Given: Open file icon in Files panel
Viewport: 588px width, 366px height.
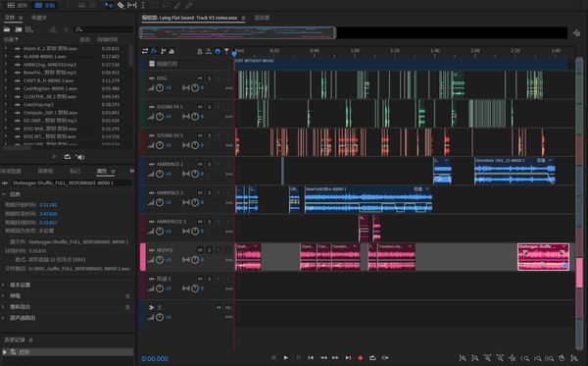Looking at the screenshot, I should pyautogui.click(x=7, y=29).
